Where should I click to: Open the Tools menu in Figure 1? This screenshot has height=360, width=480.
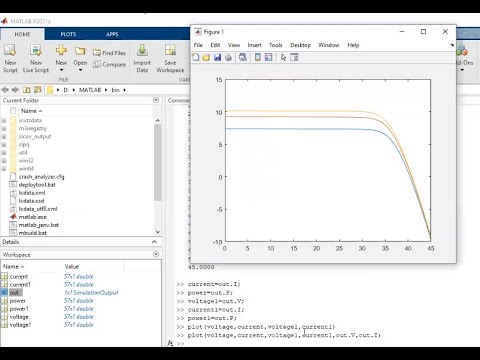click(x=276, y=45)
